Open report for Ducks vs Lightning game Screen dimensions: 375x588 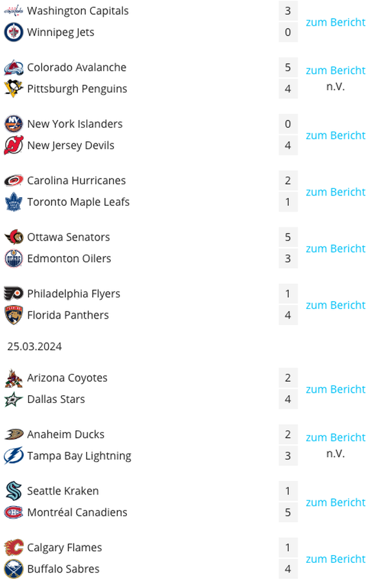click(335, 438)
